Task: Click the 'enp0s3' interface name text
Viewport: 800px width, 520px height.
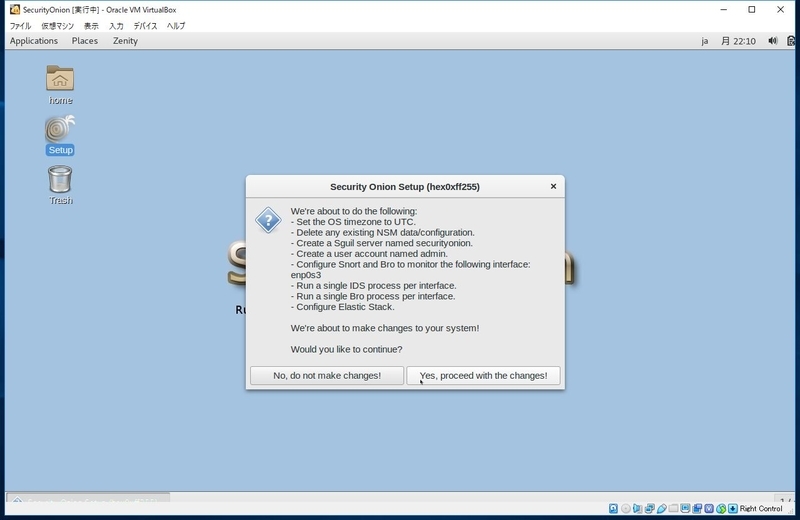Action: point(306,275)
